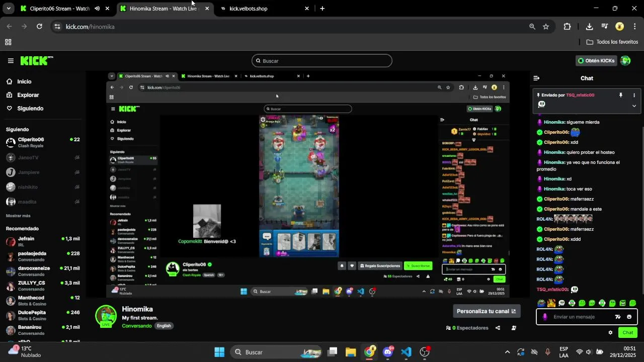Open the chat commands icon next to emoji
The image size is (644, 362).
[618, 317]
